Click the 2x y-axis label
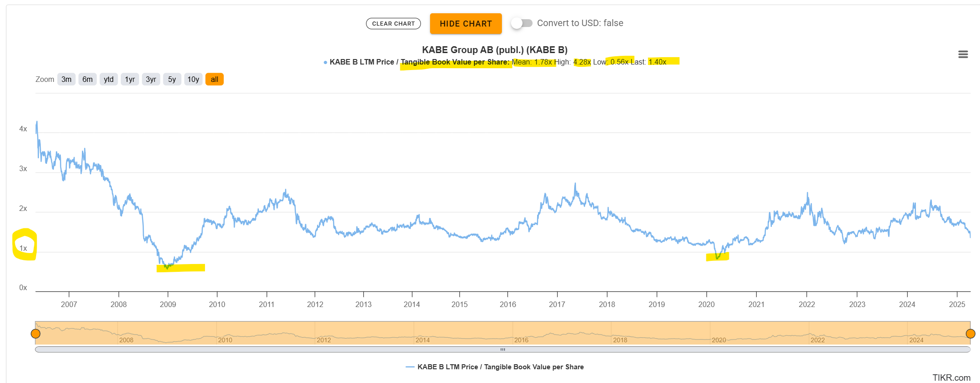The width and height of the screenshot is (980, 383). coord(23,209)
